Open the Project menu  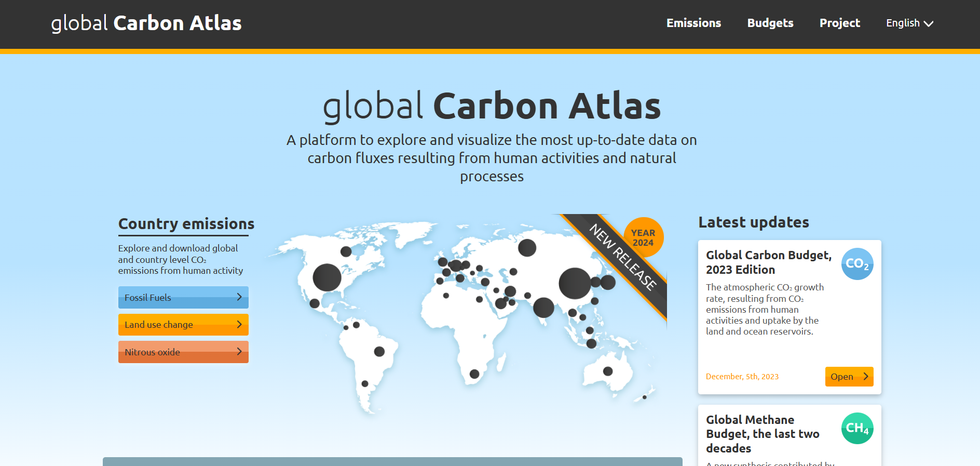point(840,23)
